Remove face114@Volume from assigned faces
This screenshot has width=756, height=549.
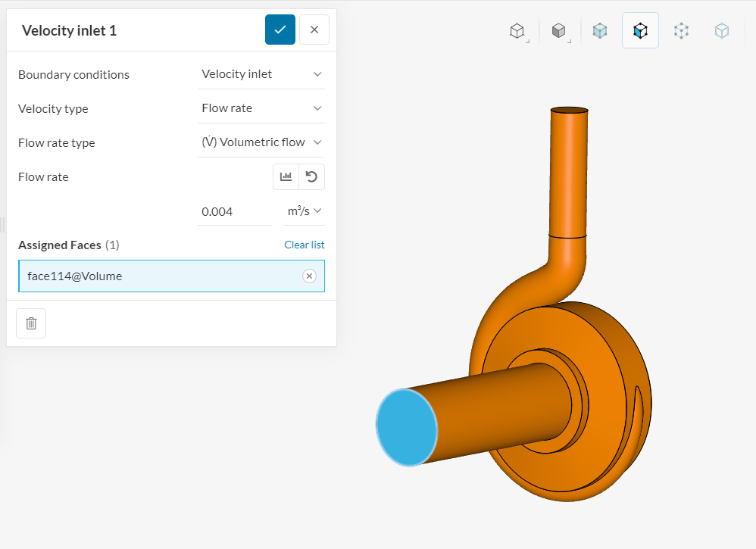(309, 276)
